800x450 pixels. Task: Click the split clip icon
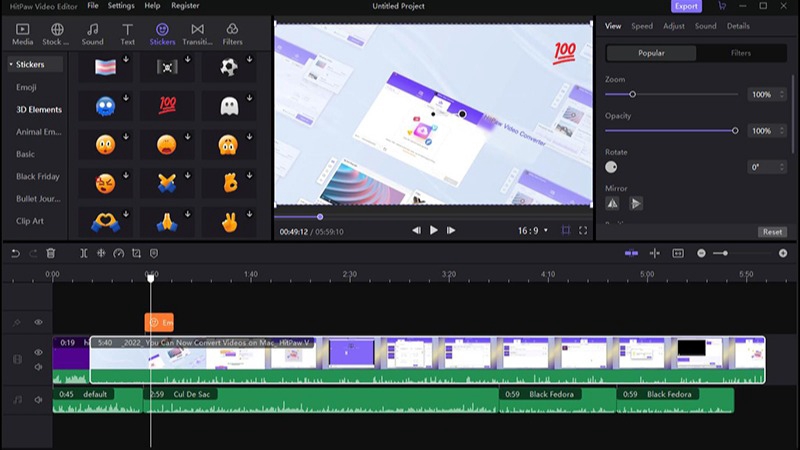[x=84, y=253]
